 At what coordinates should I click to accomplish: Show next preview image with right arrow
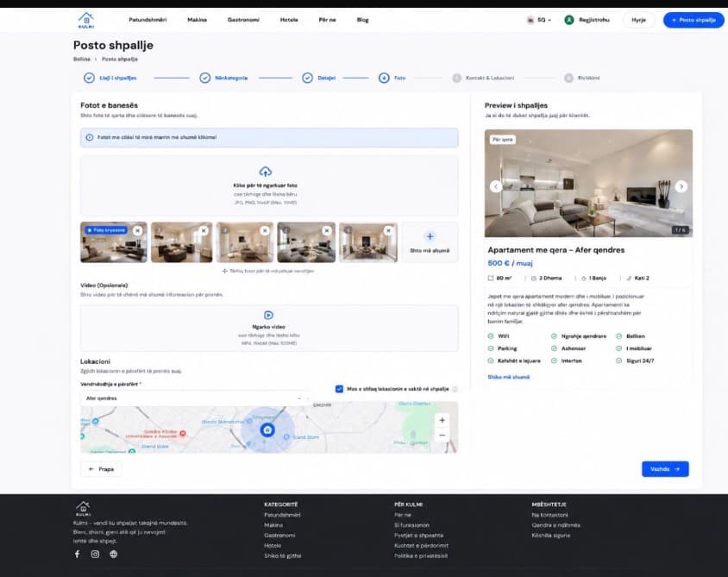(x=681, y=186)
